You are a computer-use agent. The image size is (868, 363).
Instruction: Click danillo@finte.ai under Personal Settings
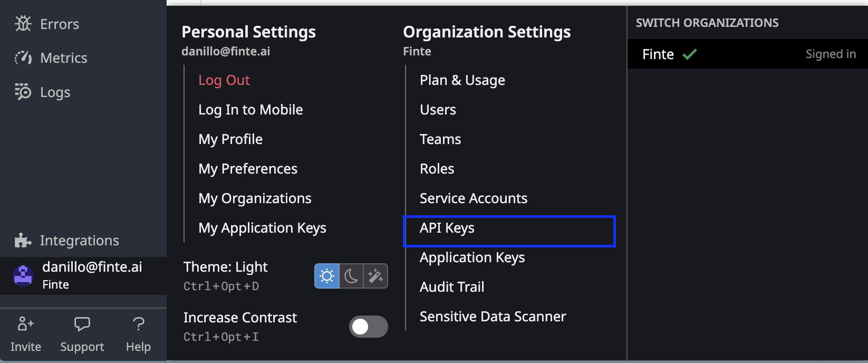point(226,51)
